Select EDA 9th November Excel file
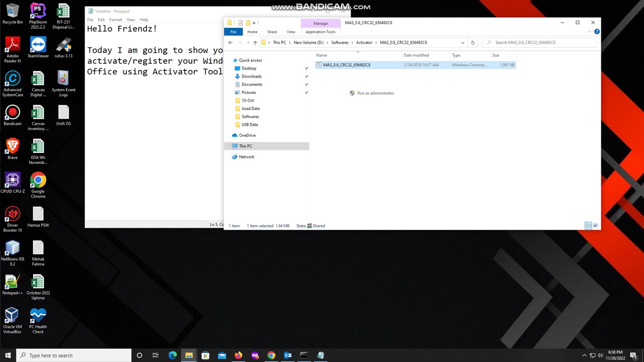 click(x=38, y=152)
